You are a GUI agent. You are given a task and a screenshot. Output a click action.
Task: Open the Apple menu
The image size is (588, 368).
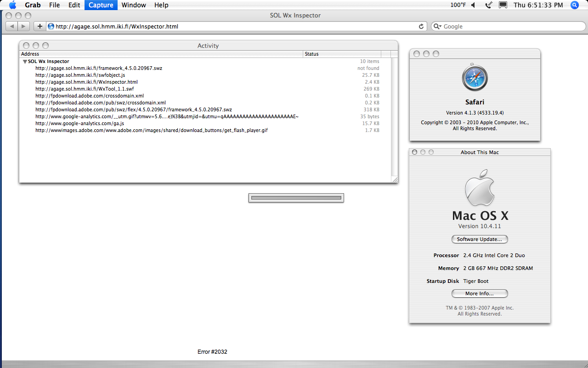[13, 5]
